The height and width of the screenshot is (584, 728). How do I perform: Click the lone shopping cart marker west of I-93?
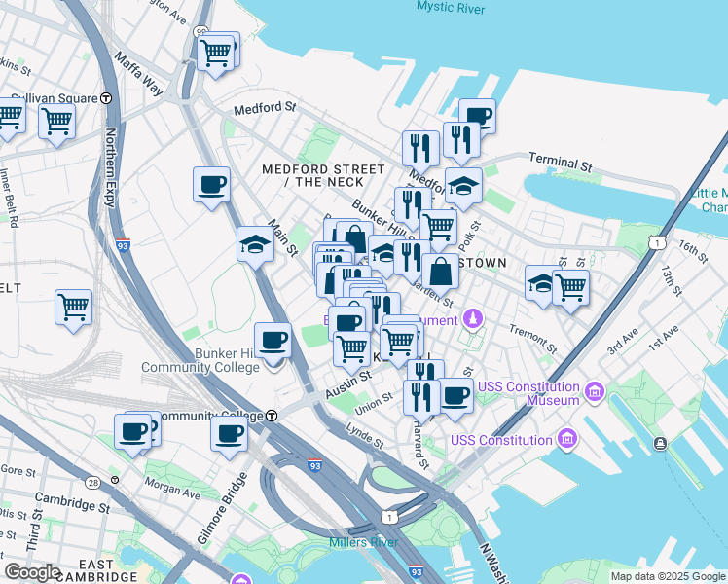click(73, 310)
